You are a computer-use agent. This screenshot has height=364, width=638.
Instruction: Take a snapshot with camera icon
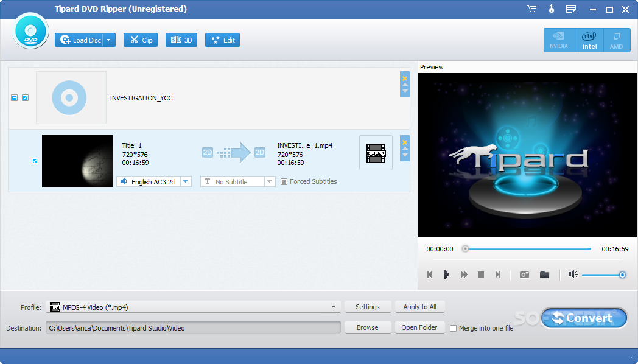coord(525,275)
